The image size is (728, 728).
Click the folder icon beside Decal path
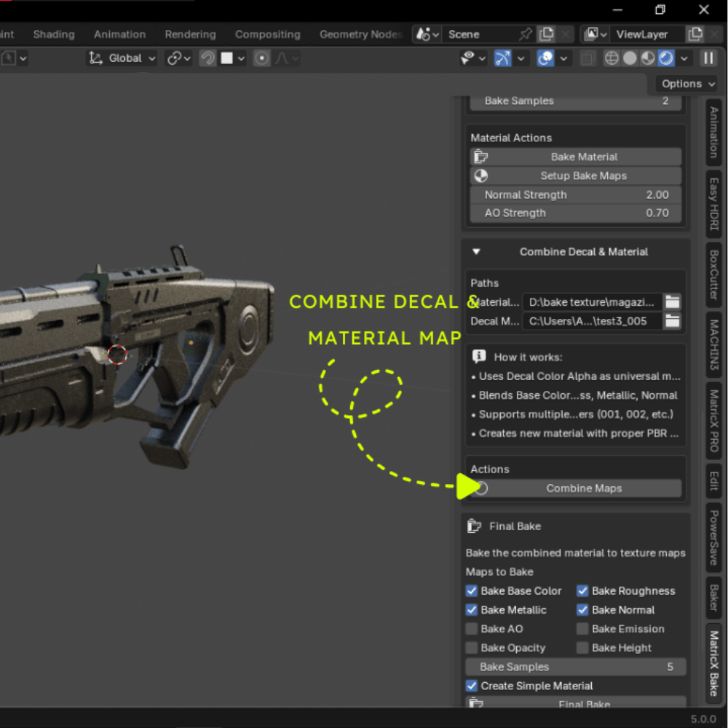coord(672,321)
